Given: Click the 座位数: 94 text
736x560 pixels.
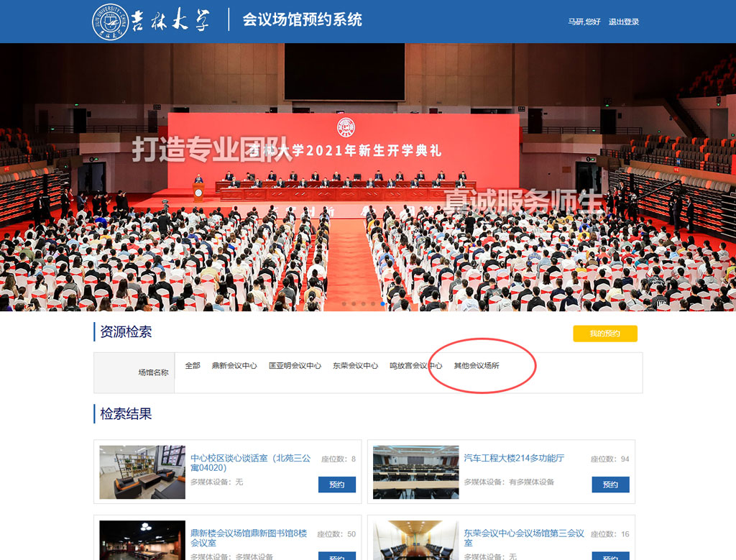Looking at the screenshot, I should [x=609, y=459].
